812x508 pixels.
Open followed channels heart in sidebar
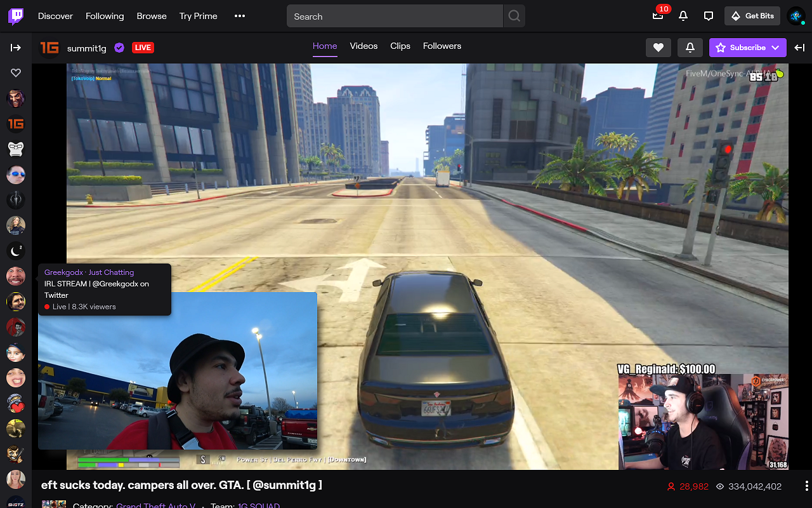pyautogui.click(x=15, y=72)
